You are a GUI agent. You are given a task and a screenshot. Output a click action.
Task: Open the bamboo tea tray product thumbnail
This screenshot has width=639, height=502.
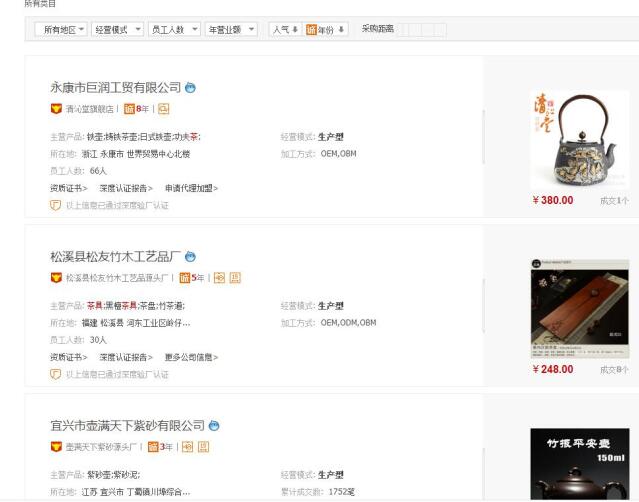(x=580, y=308)
